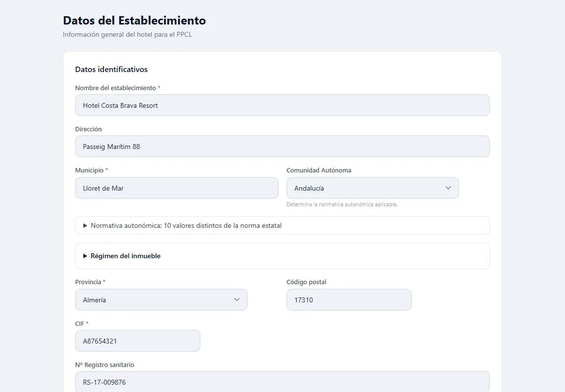The height and width of the screenshot is (392, 565).
Task: Click the 'CIF *' label
Action: point(82,323)
